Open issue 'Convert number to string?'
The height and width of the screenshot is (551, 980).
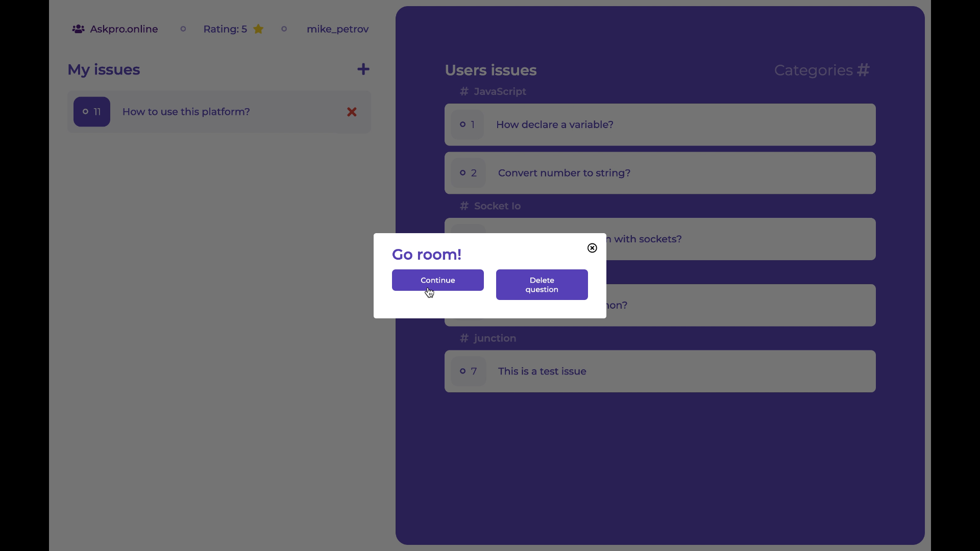click(564, 173)
